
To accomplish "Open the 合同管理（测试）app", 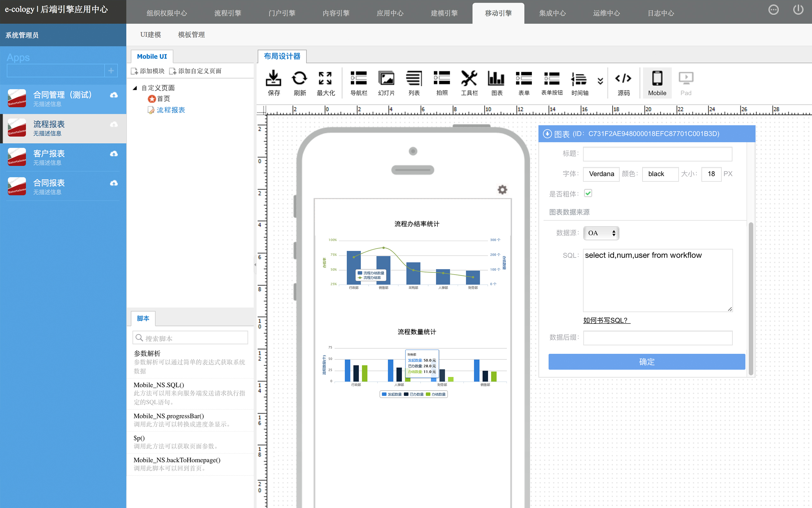I will 63,99.
